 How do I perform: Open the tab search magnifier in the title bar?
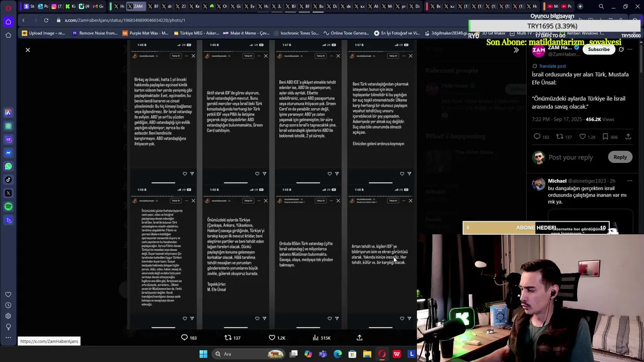(x=601, y=7)
